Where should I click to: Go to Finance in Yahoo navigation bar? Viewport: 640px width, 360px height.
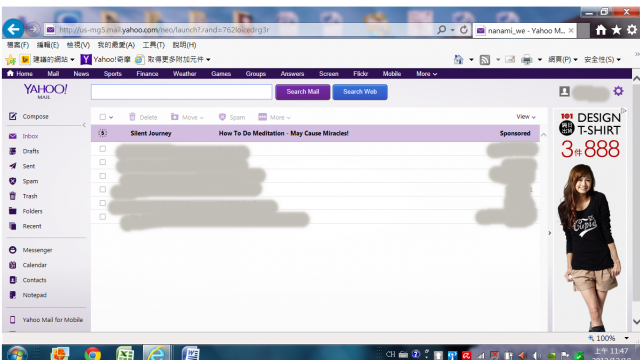(147, 74)
